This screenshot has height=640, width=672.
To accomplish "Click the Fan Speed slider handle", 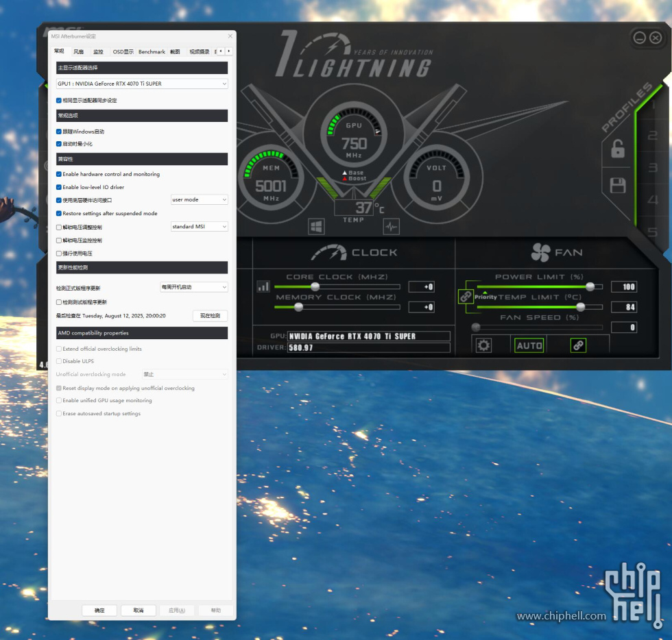I will coord(476,328).
